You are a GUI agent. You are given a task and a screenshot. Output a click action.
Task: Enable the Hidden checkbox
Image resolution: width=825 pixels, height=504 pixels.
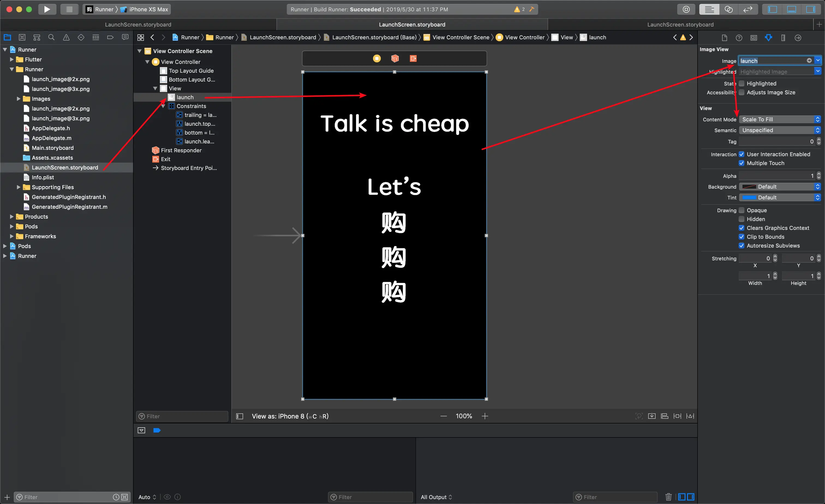pos(741,219)
